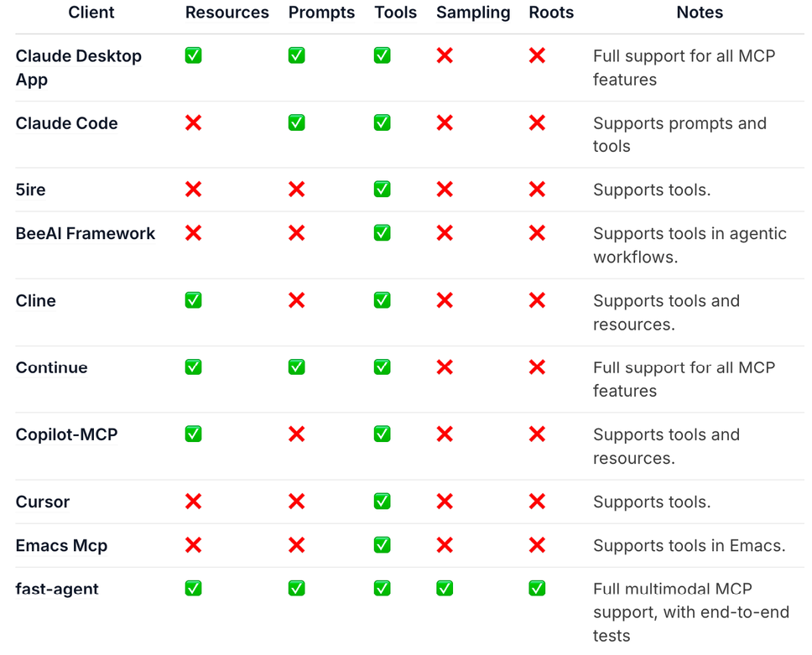This screenshot has height=655, width=812.
Task: Click the green Resources checkmark for Claude Desktop App
Action: coord(193,55)
